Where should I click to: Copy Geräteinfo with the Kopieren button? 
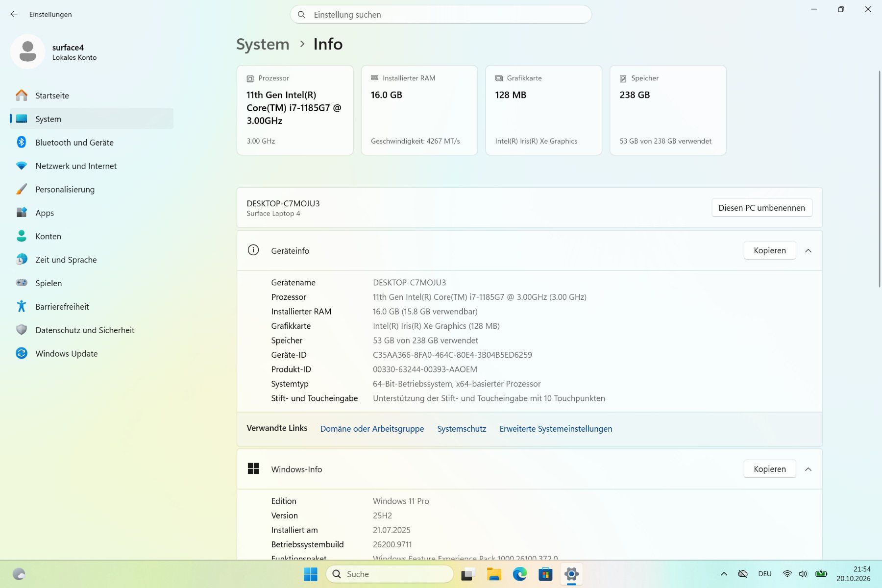(x=769, y=250)
